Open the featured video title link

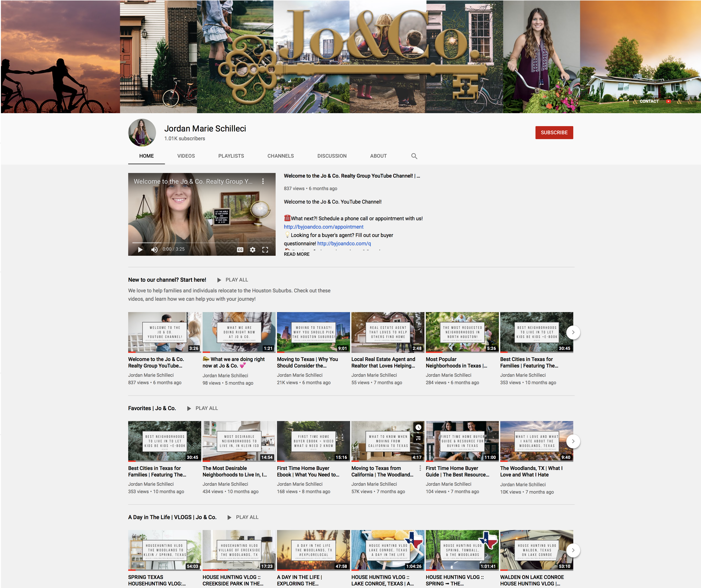click(x=352, y=176)
